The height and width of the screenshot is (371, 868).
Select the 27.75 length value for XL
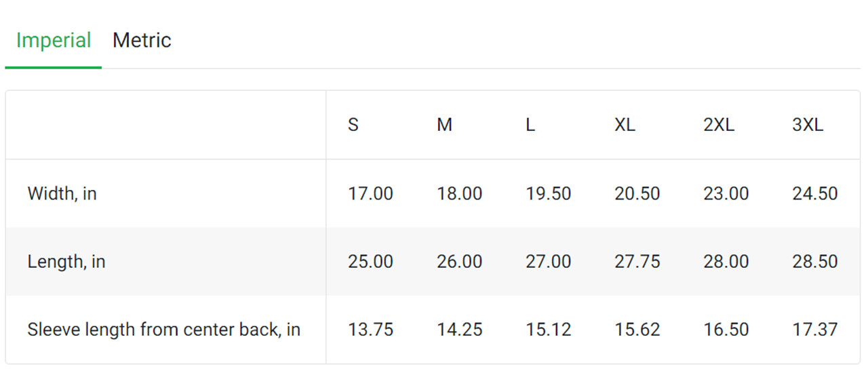[x=637, y=262]
